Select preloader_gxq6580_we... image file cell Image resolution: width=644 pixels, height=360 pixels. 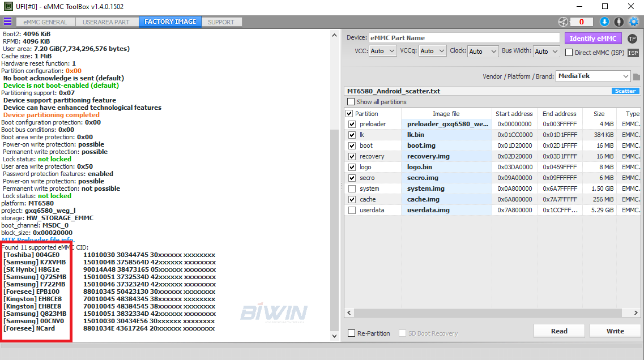(446, 124)
